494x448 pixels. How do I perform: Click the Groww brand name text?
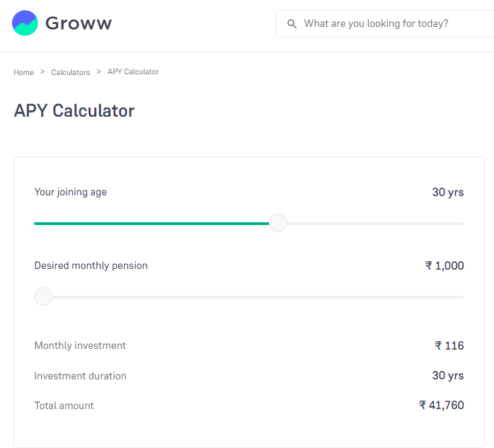tap(79, 23)
